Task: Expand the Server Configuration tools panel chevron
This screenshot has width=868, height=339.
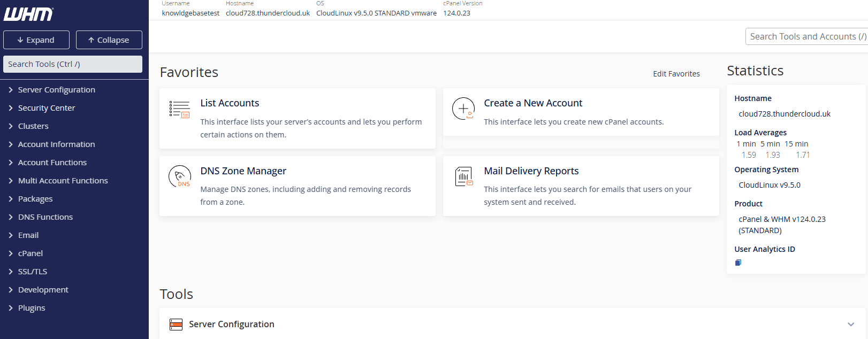Action: [x=851, y=325]
